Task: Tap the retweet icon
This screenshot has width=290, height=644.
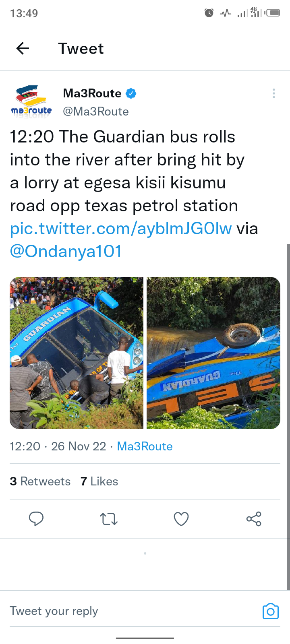Action: (109, 519)
